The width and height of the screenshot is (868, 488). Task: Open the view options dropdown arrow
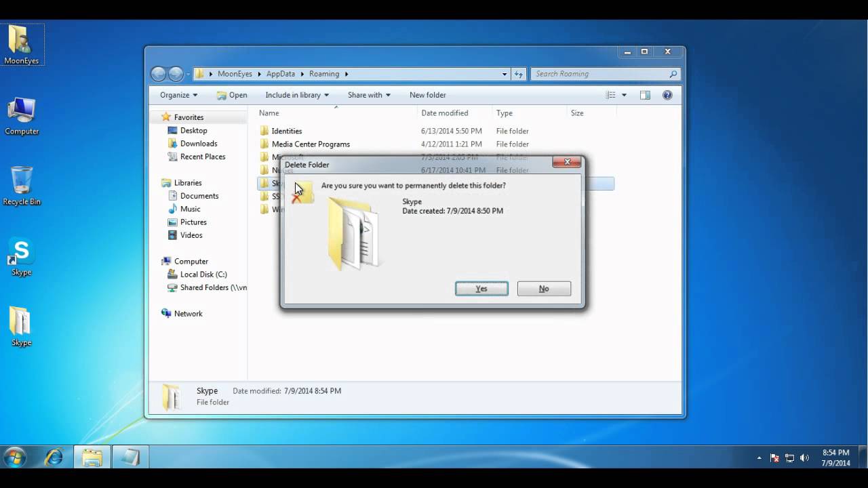point(624,95)
